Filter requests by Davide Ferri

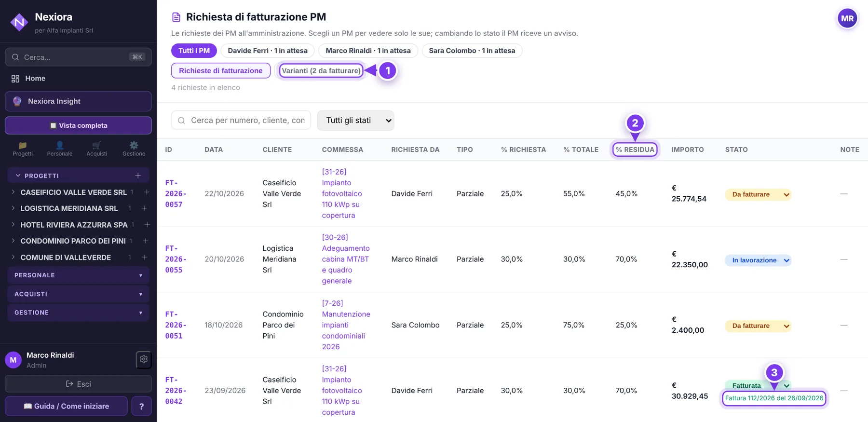268,51
